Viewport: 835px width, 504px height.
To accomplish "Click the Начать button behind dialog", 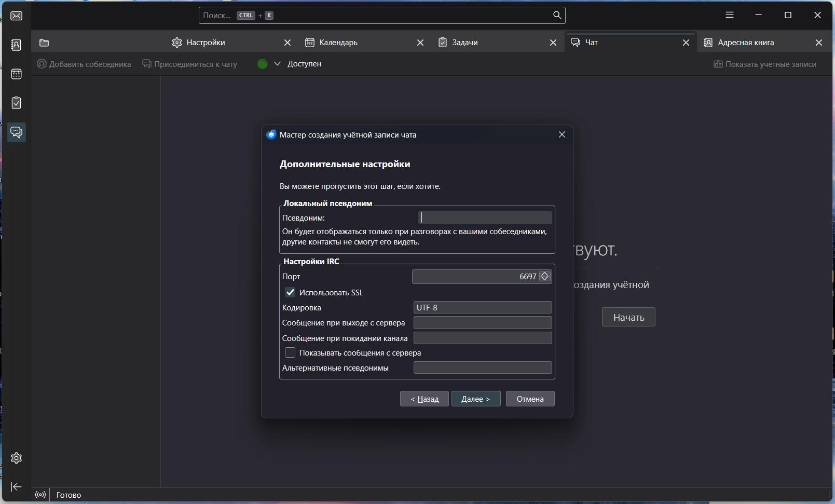I will (628, 317).
